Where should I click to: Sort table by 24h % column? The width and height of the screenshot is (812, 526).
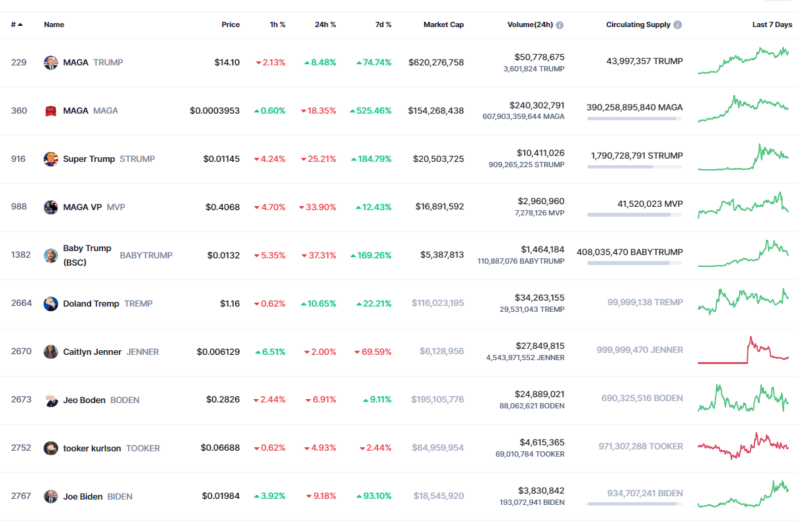pos(325,25)
